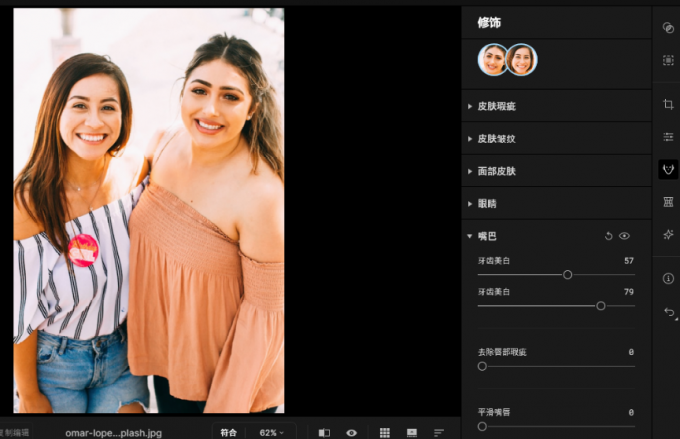The image size is (680, 439).
Task: Click the omar-lope...plash.jpg file name
Action: [114, 433]
